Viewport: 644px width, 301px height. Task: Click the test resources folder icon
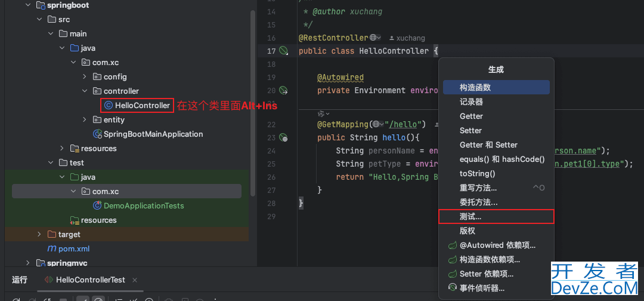point(75,220)
